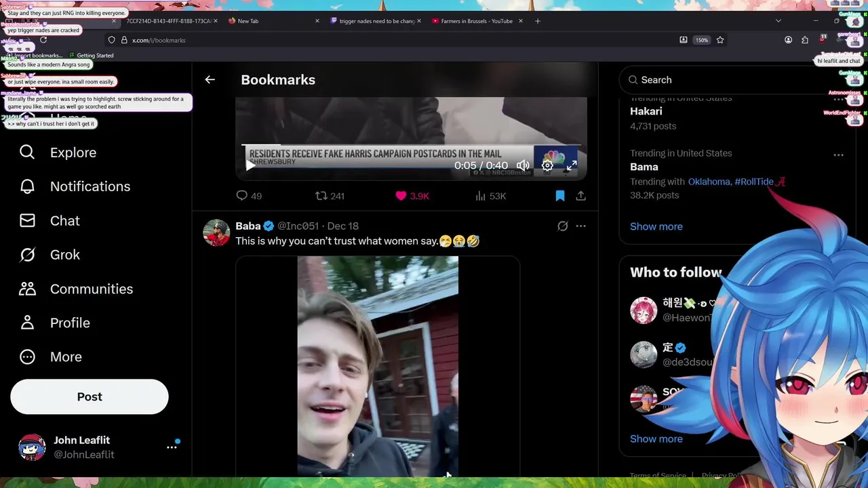This screenshot has height=488, width=868.
Task: Repost the post with 241 reposts
Action: click(330, 196)
